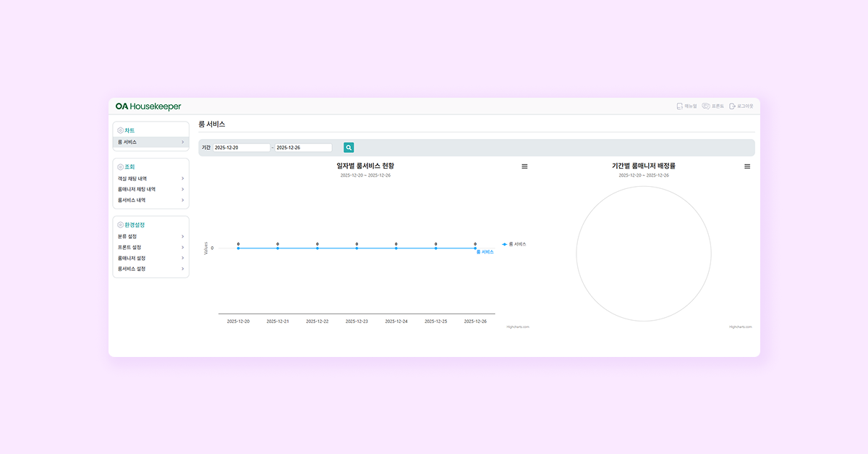Click the 프론트 link text in header
Image resolution: width=868 pixels, height=454 pixels.
pyautogui.click(x=718, y=106)
